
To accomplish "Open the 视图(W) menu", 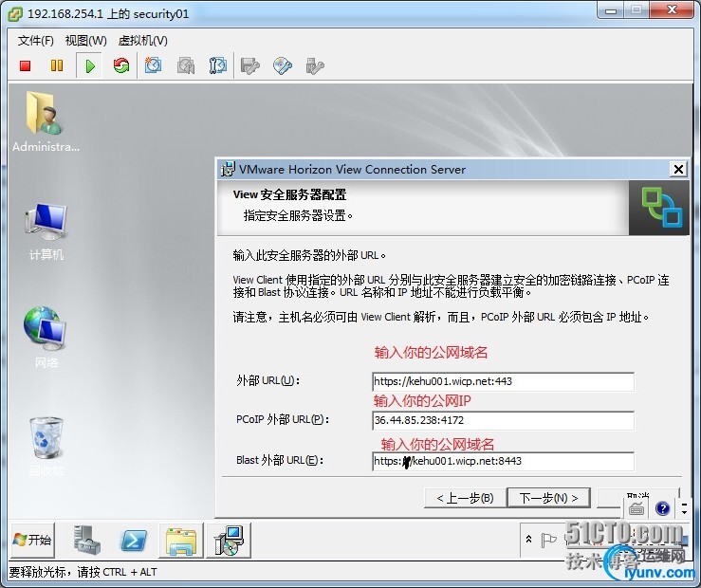I will (x=85, y=41).
